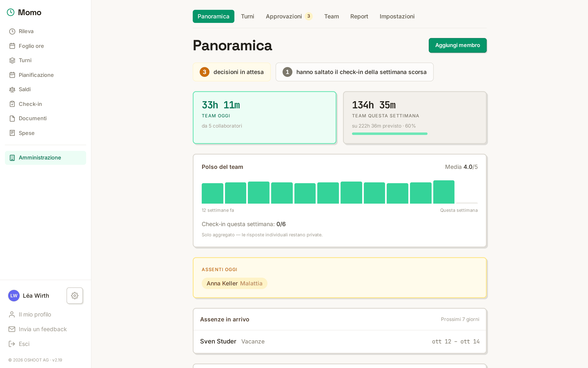The image size is (588, 368).
Task: Click the oldest bar in Polso del team
Action: tap(212, 193)
